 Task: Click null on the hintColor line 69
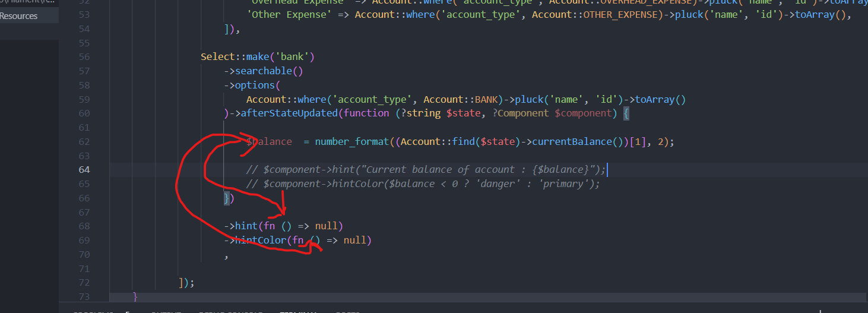click(355, 241)
